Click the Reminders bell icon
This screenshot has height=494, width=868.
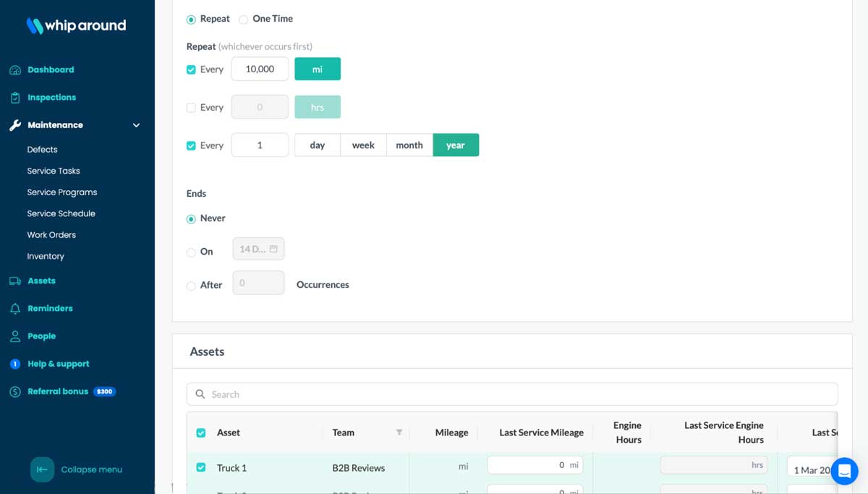pos(16,308)
